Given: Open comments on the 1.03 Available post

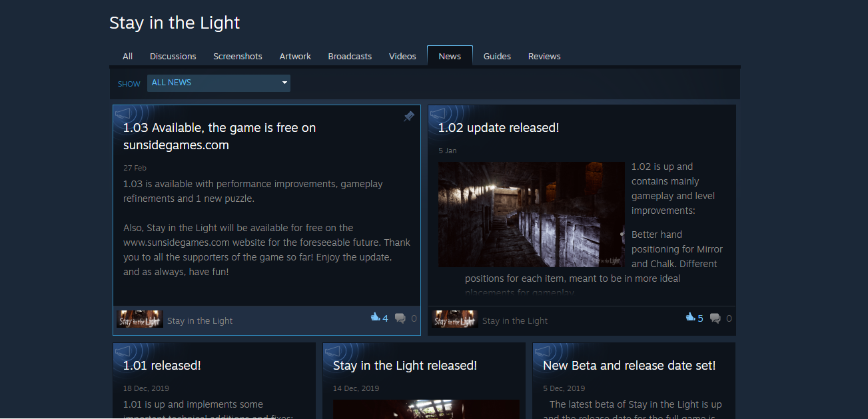Looking at the screenshot, I should [x=400, y=318].
